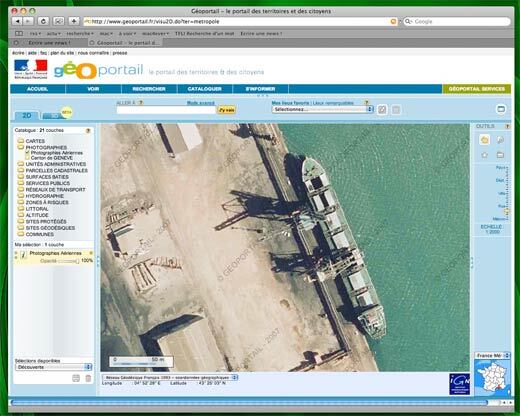The height and width of the screenshot is (416, 520).
Task: Click the IGN logo
Action: tap(459, 384)
